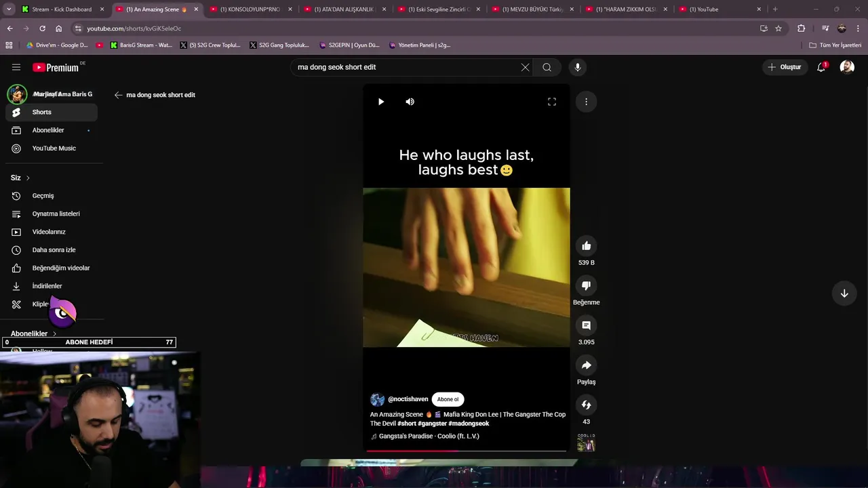
Task: Open the sound thumbnail beside the Short
Action: click(586, 443)
